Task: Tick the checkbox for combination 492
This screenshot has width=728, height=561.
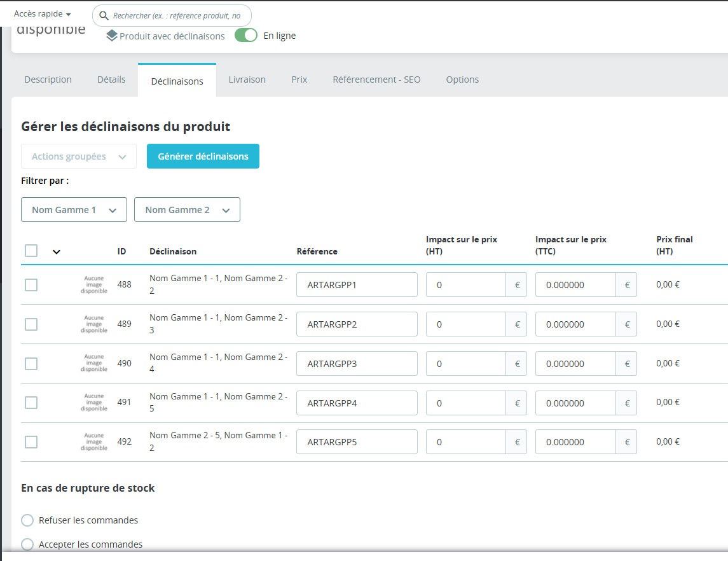Action: tap(31, 442)
